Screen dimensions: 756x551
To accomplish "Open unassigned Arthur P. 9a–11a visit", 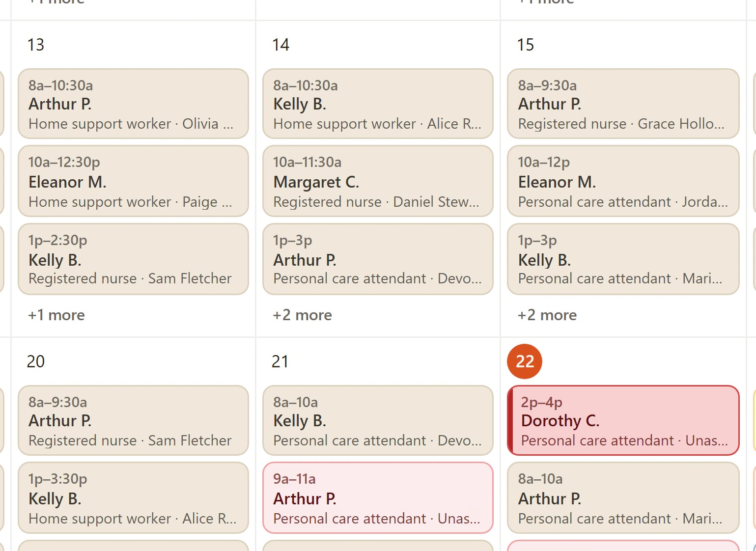I will (x=378, y=497).
